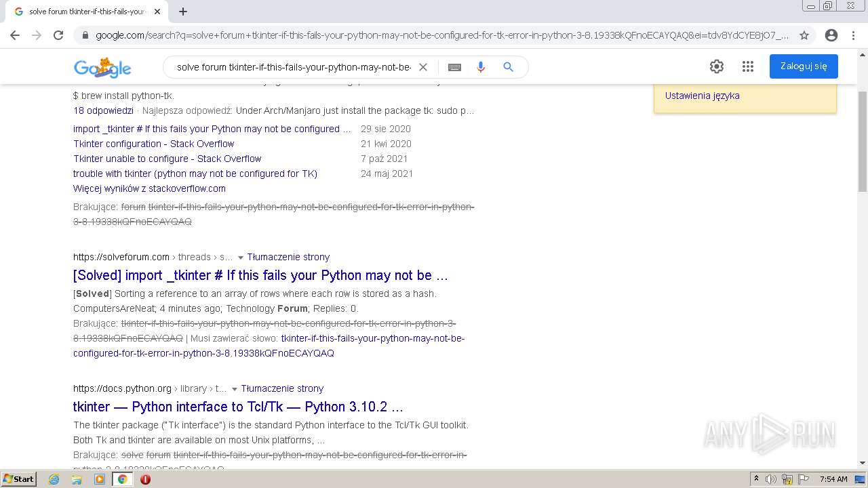The width and height of the screenshot is (868, 488).
Task: Open the Windows Start menu
Action: coord(19,479)
